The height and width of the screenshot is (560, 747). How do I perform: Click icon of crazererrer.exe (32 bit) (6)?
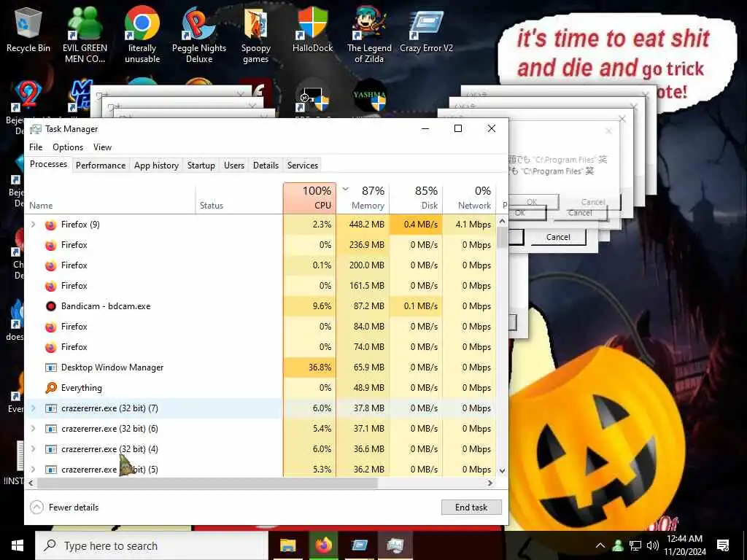point(50,429)
